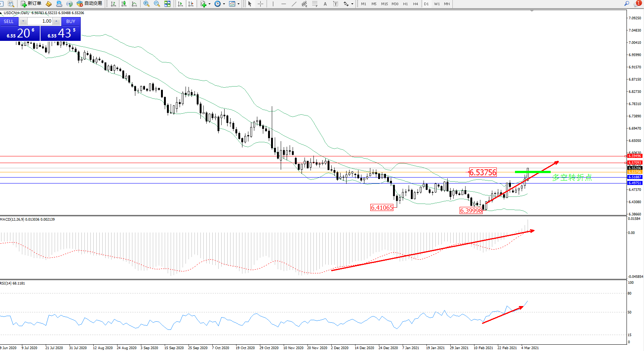
Task: Click the lot size volume field
Action: pyautogui.click(x=41, y=21)
